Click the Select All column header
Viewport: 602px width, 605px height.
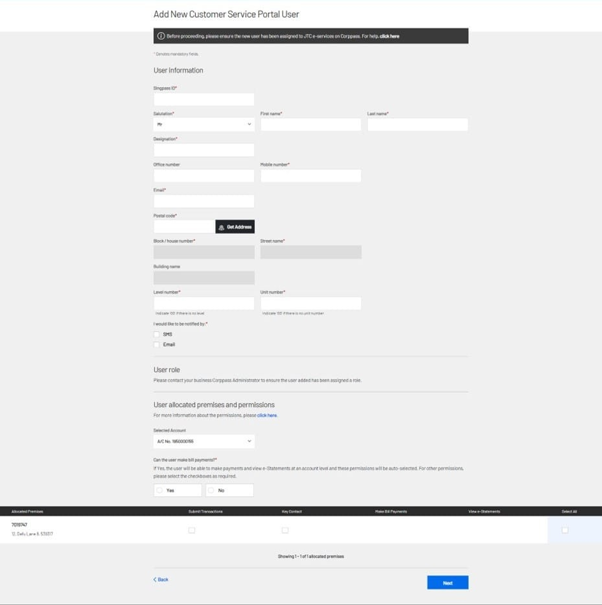click(x=569, y=512)
